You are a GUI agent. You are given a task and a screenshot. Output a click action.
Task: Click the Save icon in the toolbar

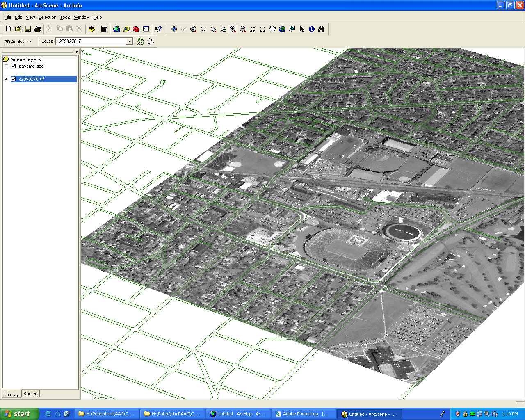click(28, 29)
